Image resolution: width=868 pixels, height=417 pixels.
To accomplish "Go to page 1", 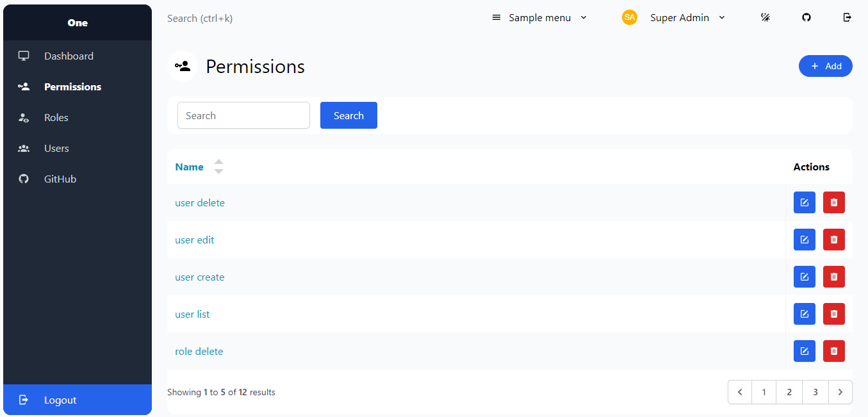I will pos(764,392).
